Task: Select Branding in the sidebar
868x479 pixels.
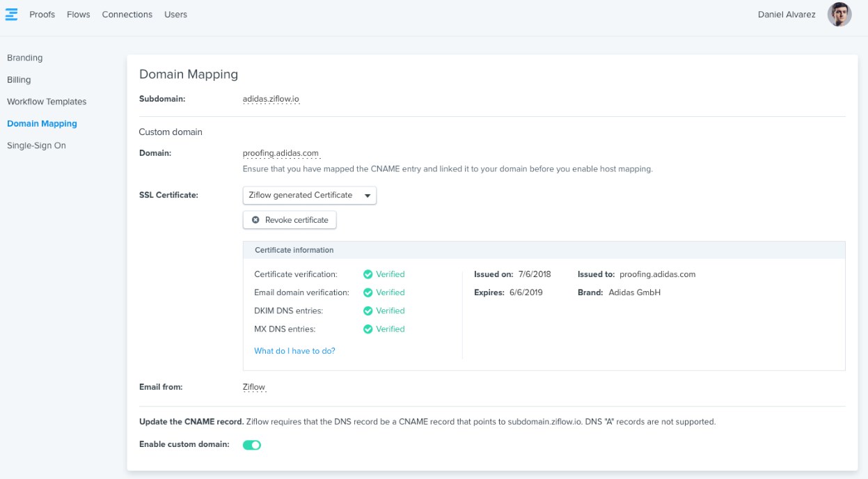Action: (x=24, y=58)
